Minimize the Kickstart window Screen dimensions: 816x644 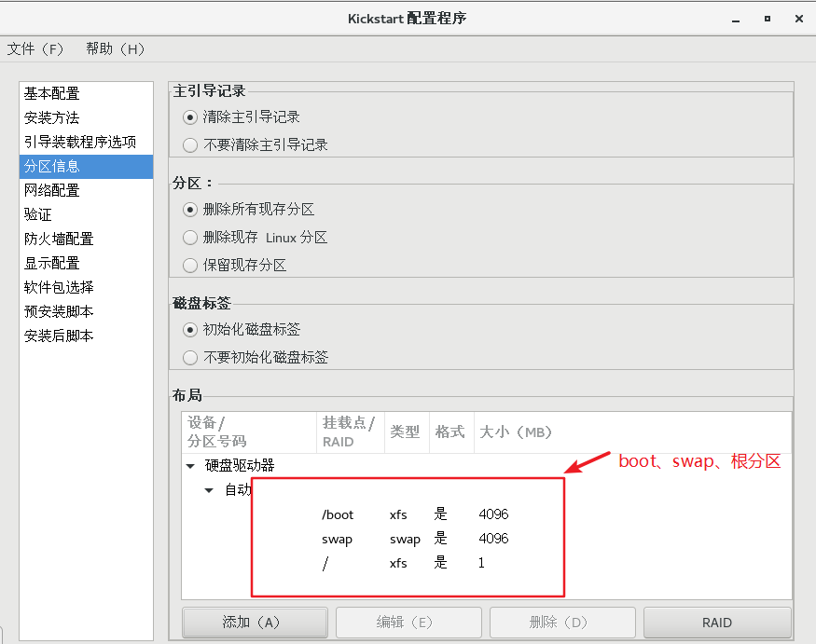[736, 20]
